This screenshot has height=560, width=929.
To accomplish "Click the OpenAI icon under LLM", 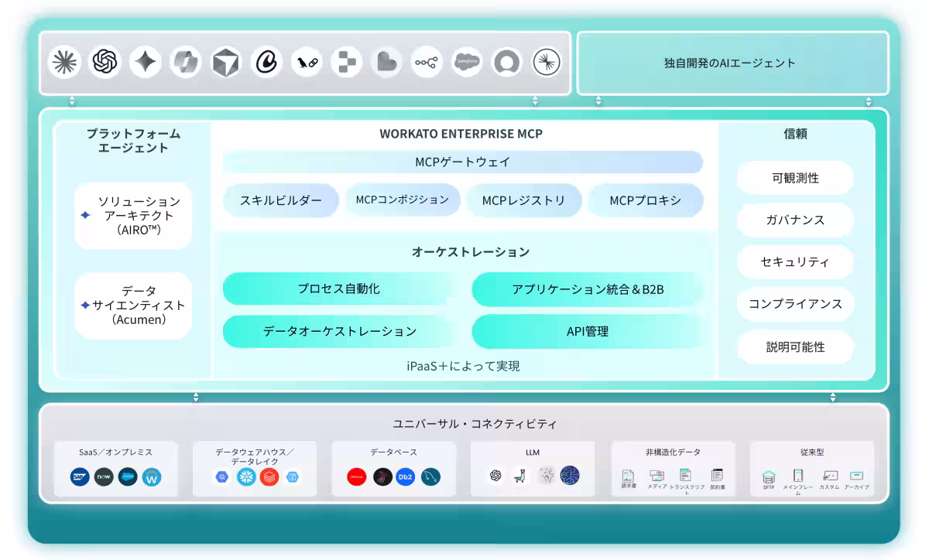I will tap(496, 476).
